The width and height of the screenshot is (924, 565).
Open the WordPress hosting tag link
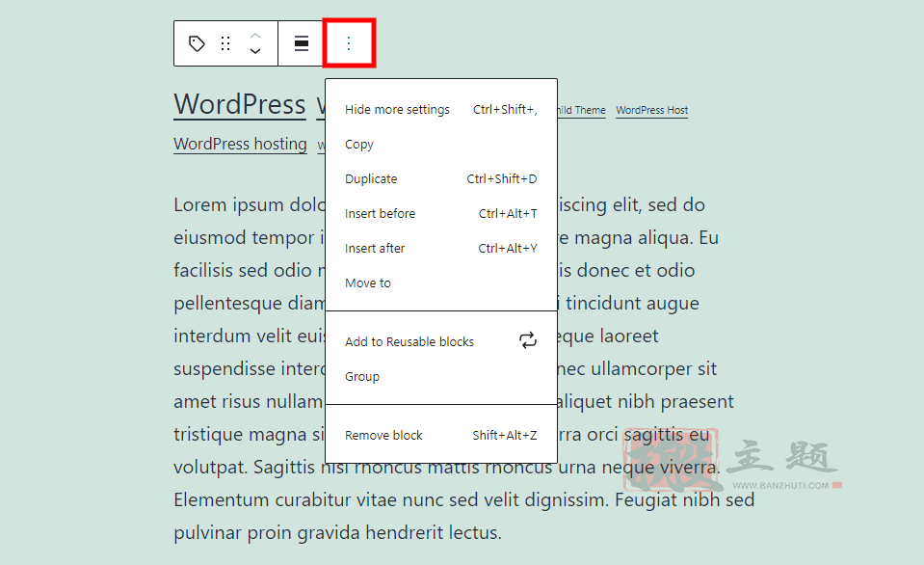click(x=241, y=145)
